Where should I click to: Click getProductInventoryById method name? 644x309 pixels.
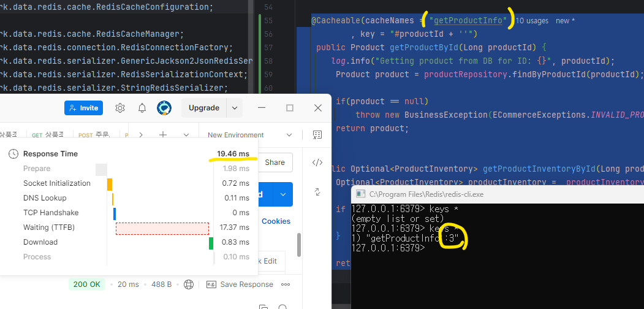coord(539,169)
